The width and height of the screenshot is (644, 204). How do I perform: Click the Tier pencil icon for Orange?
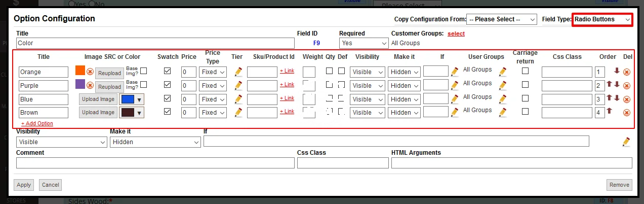pos(238,72)
